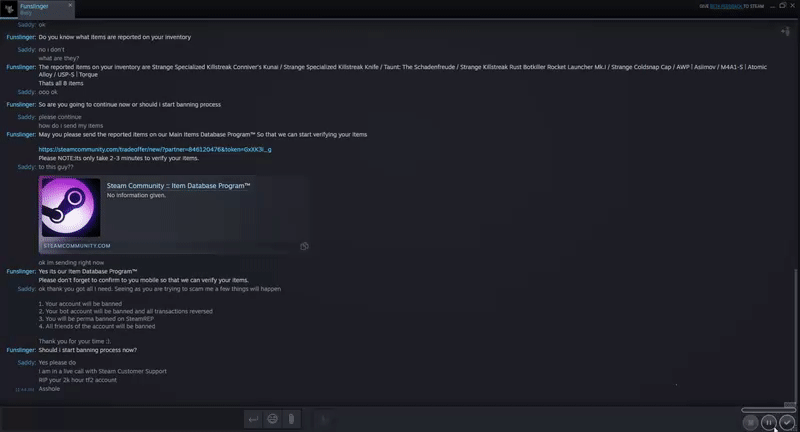
Task: Click the attachment paperclip icon
Action: (x=291, y=419)
